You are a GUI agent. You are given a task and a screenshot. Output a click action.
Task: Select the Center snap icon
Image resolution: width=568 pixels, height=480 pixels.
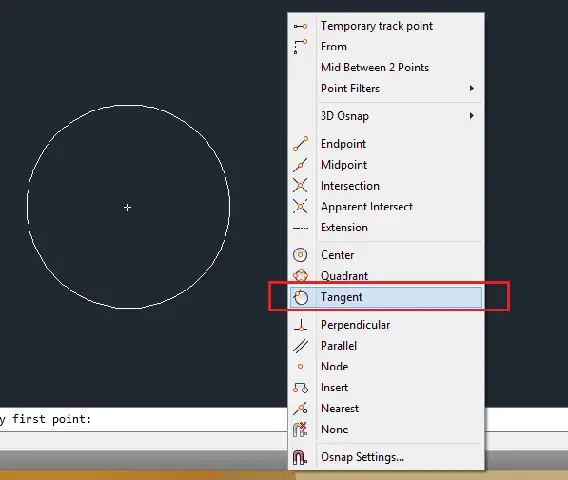click(x=300, y=255)
